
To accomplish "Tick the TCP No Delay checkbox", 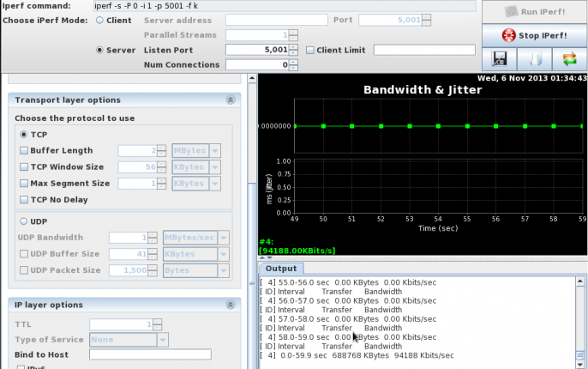I will click(x=24, y=200).
